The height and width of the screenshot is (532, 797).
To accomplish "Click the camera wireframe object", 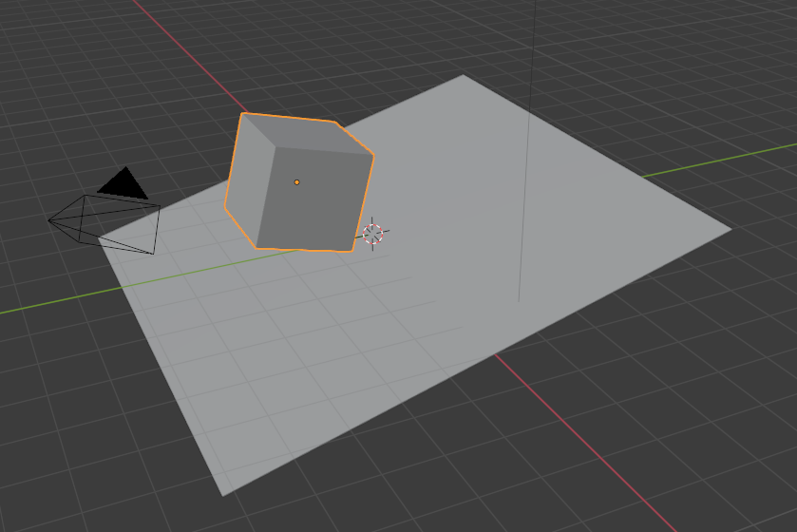I will (104, 224).
